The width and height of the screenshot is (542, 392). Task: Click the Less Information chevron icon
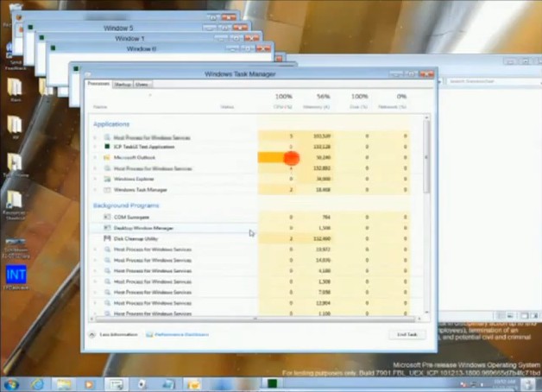click(x=92, y=335)
